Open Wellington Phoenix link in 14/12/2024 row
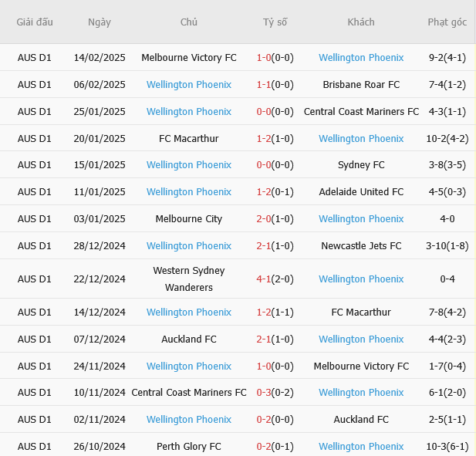476x456 pixels. [x=189, y=312]
